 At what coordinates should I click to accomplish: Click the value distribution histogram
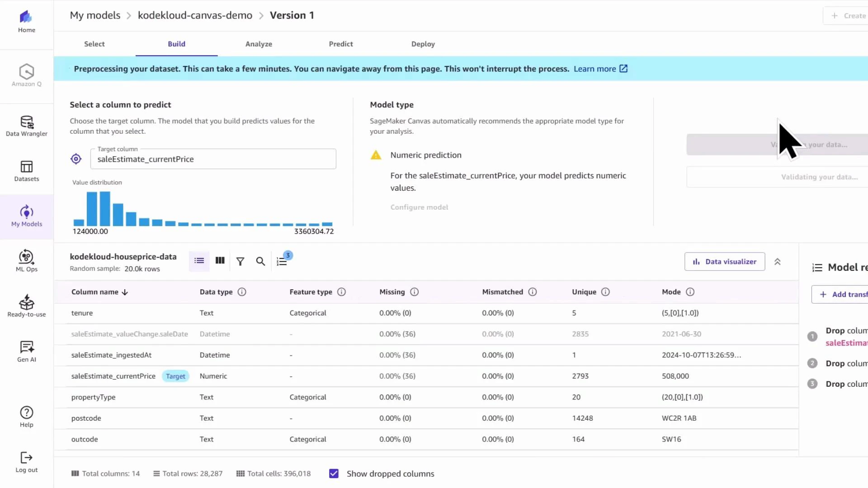203,210
